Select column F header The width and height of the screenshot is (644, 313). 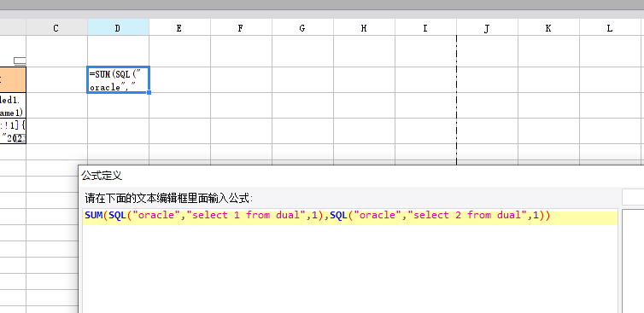(x=241, y=27)
